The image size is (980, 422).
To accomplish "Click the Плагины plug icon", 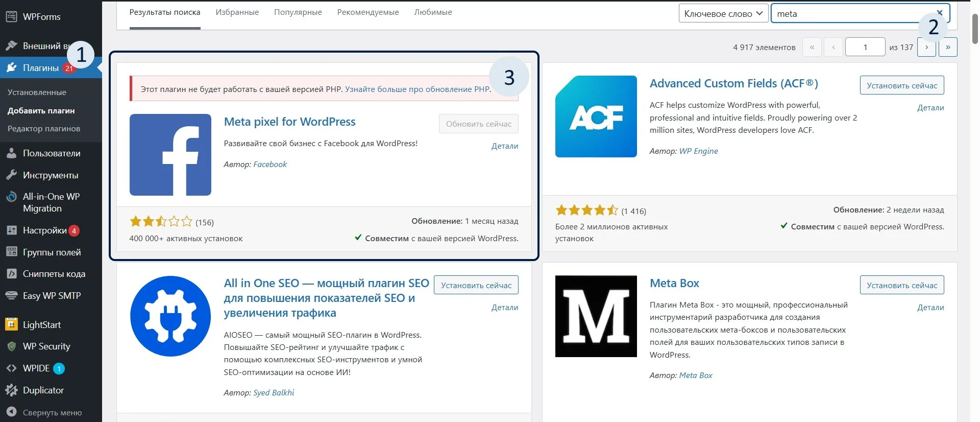I will pyautogui.click(x=11, y=67).
